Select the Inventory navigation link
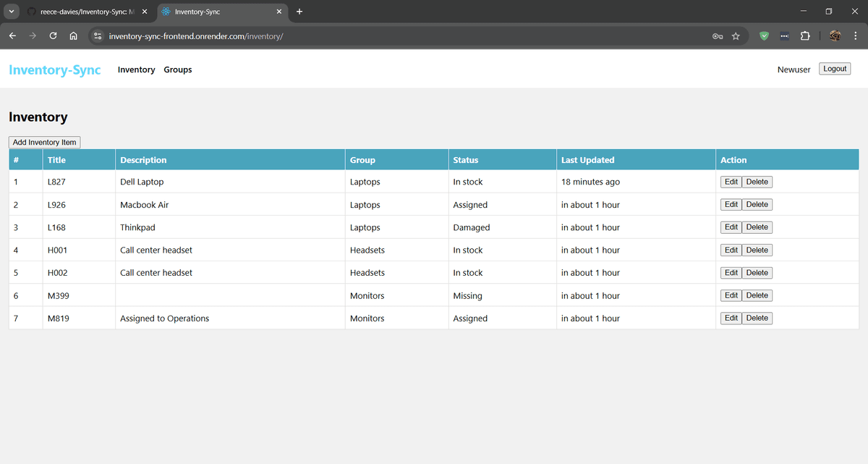The width and height of the screenshot is (868, 464). pos(136,70)
